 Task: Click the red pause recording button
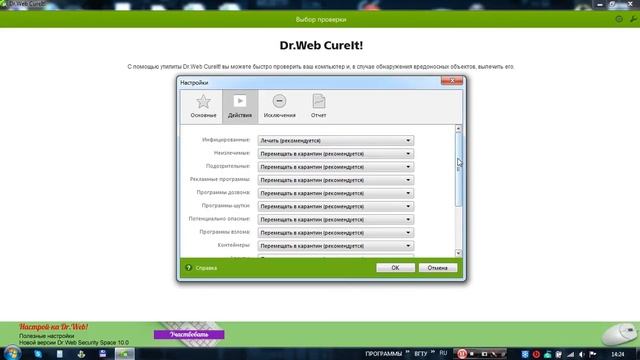462,354
